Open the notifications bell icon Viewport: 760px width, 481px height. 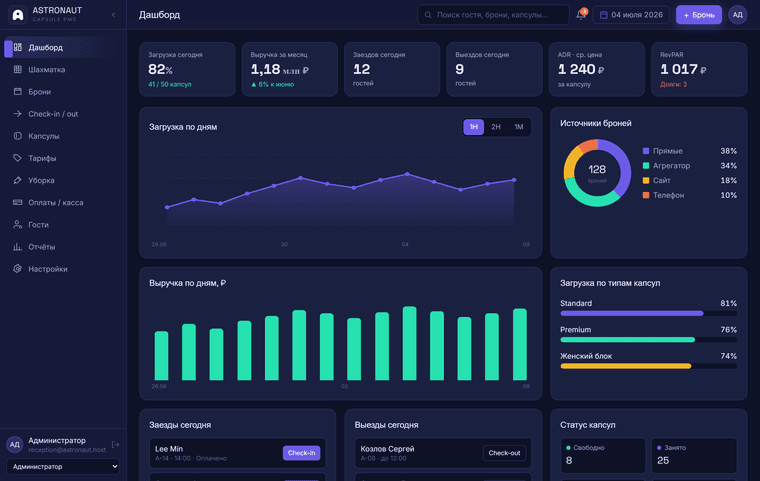(x=581, y=15)
